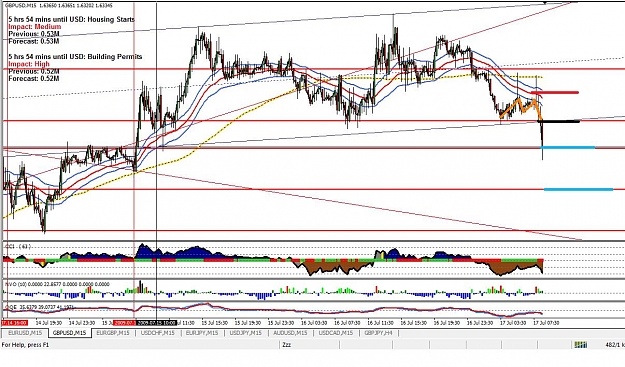Viewport: 625px width, 367px height.
Task: Click the 17 Jul 07:30 time axis label
Action: [546, 323]
